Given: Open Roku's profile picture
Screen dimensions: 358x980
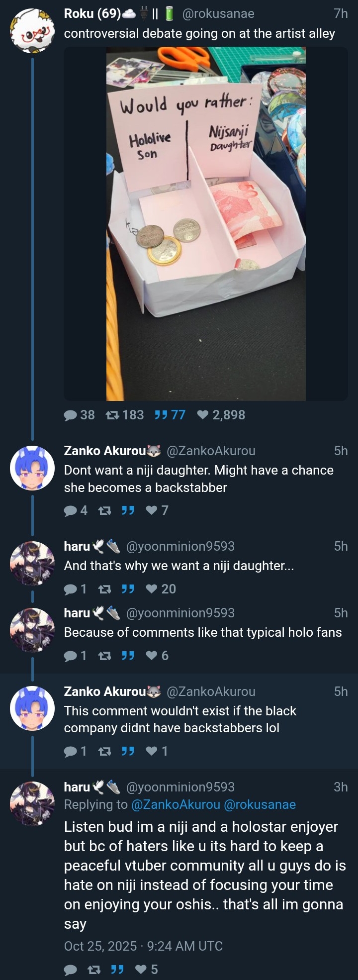Looking at the screenshot, I should 32,30.
